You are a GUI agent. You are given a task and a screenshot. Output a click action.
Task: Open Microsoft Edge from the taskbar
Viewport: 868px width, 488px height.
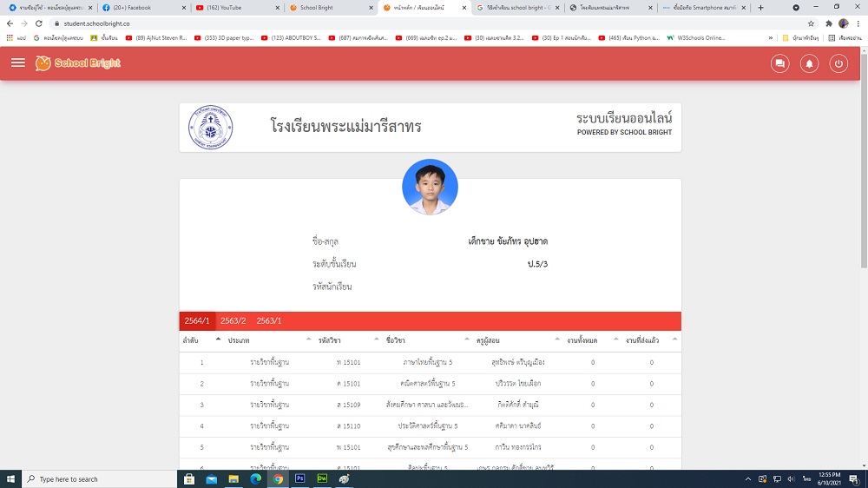pyautogui.click(x=256, y=479)
